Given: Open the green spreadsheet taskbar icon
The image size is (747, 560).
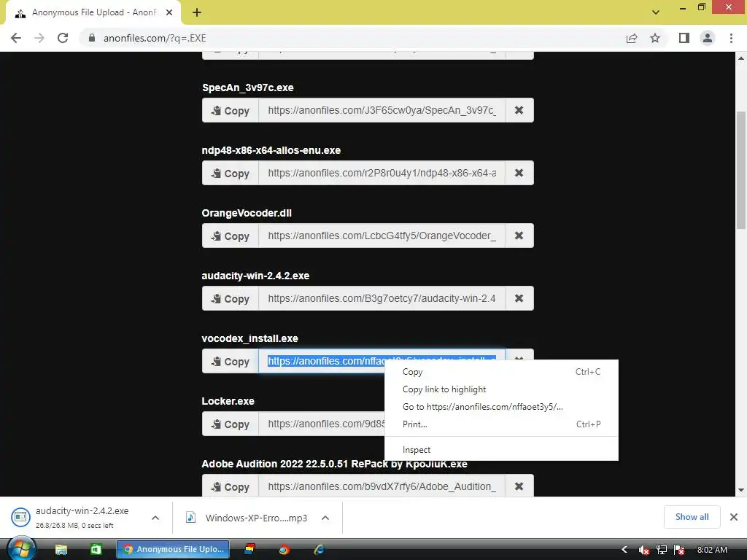Looking at the screenshot, I should click(x=96, y=550).
